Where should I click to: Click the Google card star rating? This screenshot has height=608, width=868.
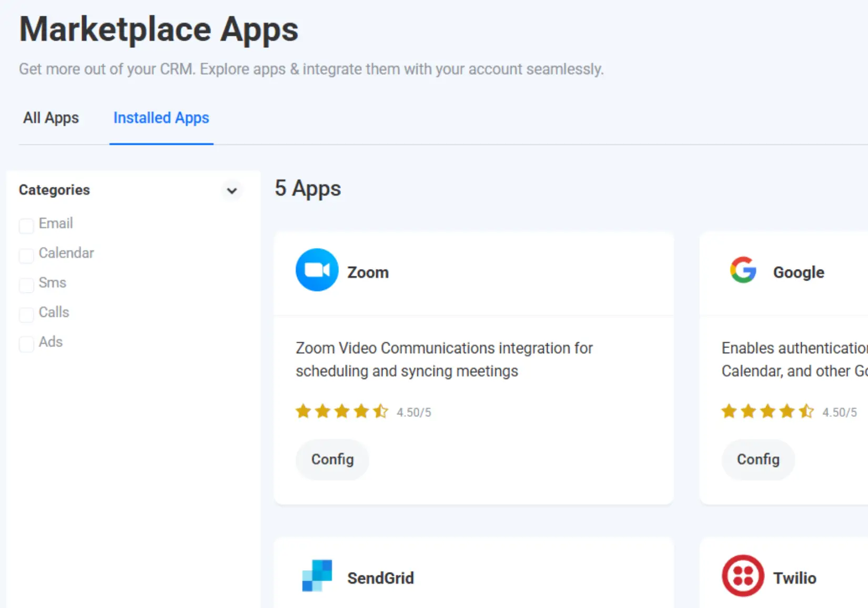768,411
